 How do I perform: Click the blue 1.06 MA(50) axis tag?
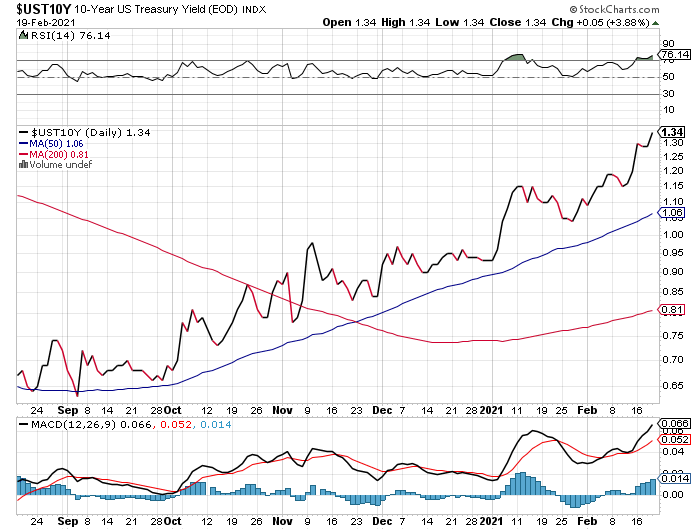point(672,213)
